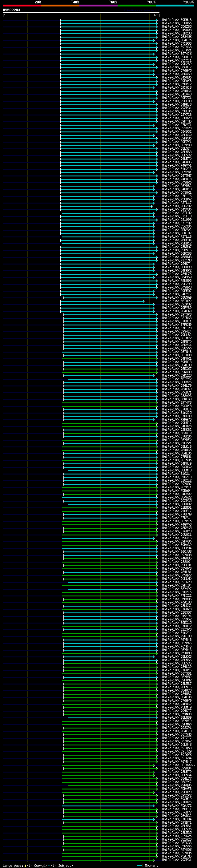
Task: Pick the UniRef100_B9S8Y8 entry
Action: click(177, 406)
